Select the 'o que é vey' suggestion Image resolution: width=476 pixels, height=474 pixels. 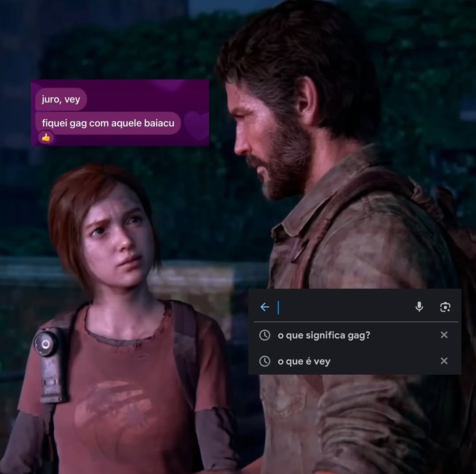pos(304,361)
